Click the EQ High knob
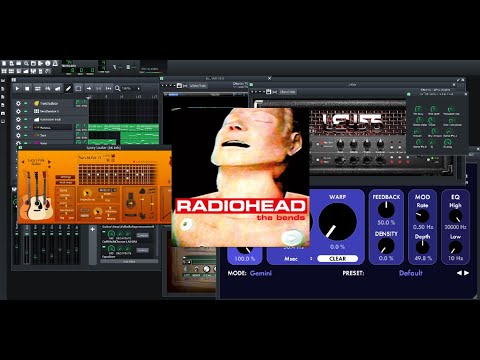The image size is (480, 360). [x=455, y=216]
